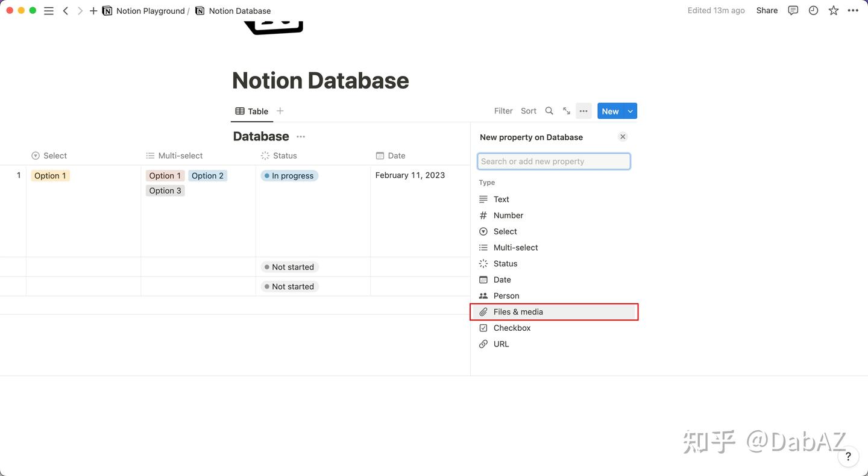
Task: Select the Person property type
Action: click(x=506, y=295)
